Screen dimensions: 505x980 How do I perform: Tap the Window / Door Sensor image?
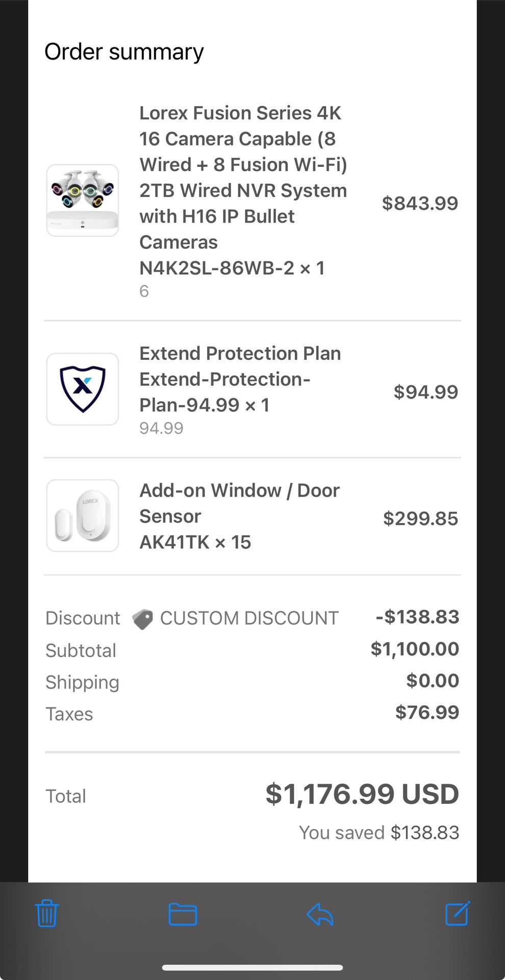[x=83, y=516]
